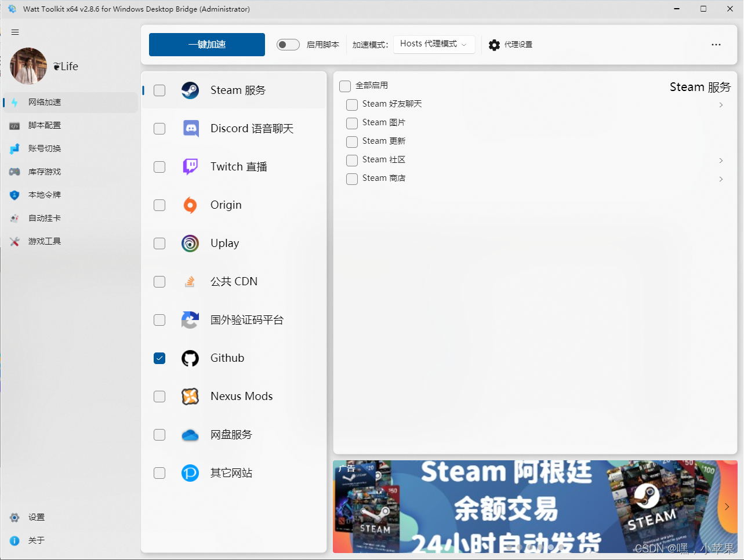Click the 代理设置 button label
The height and width of the screenshot is (560, 744).
518,45
